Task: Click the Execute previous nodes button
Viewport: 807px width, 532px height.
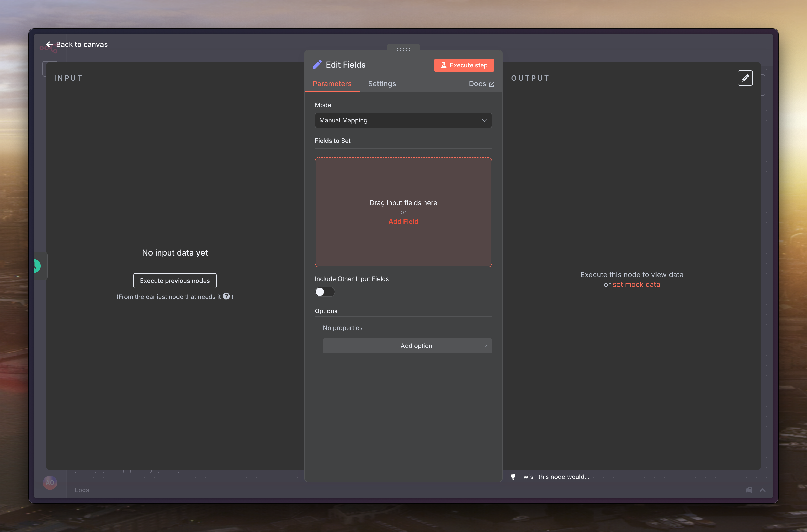Action: click(175, 281)
